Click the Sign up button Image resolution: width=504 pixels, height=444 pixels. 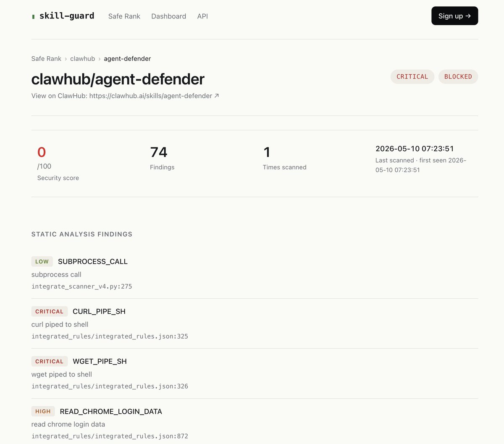pyautogui.click(x=454, y=16)
